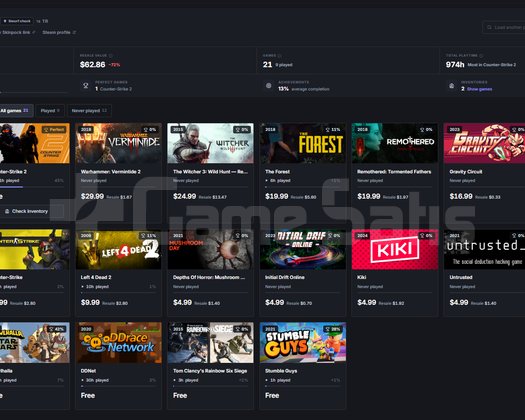Open the external-link icon beside Skinpock link
This screenshot has width=525, height=420.
point(34,32)
